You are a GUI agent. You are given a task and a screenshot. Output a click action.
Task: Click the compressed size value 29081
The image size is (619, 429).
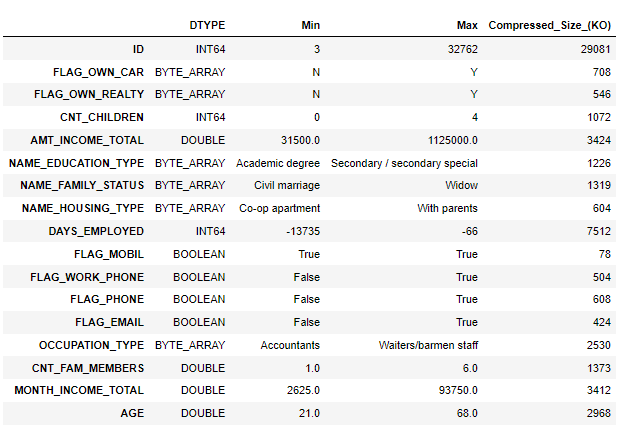(x=590, y=48)
